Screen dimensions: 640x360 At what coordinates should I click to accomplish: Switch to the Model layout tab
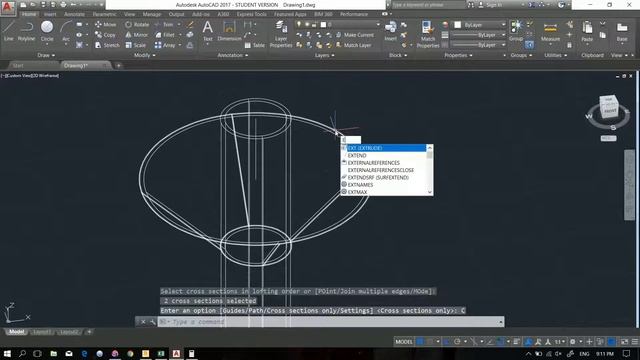pyautogui.click(x=16, y=332)
